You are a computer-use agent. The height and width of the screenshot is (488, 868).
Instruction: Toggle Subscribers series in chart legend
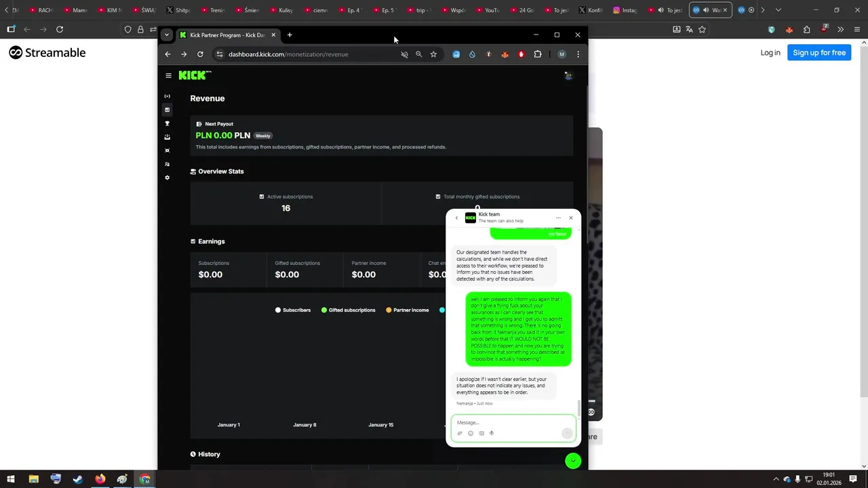293,310
